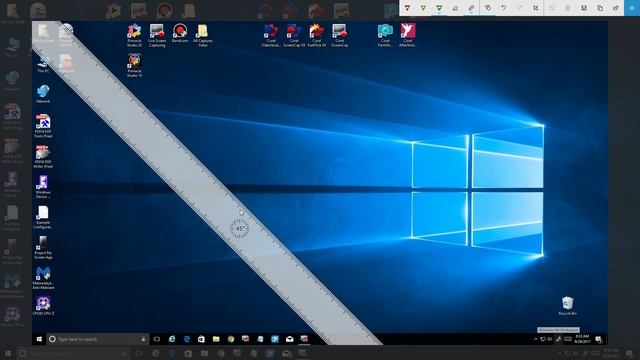Open Action Center in captured taskbar
This screenshot has height=360, width=640.
pos(599,339)
